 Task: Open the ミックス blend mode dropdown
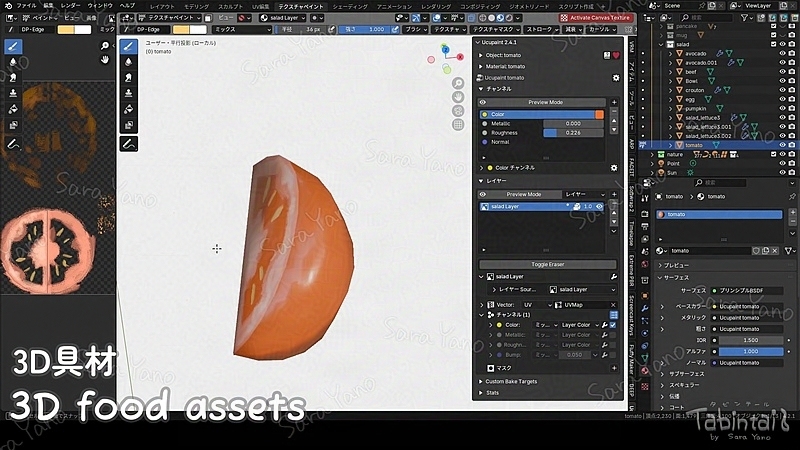pos(242,30)
